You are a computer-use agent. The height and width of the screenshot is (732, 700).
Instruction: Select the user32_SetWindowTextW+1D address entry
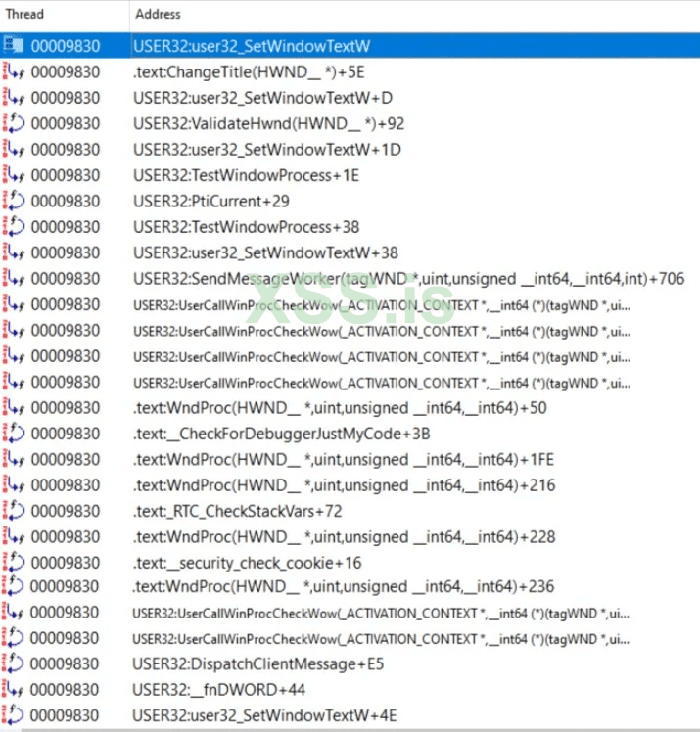coord(267,150)
